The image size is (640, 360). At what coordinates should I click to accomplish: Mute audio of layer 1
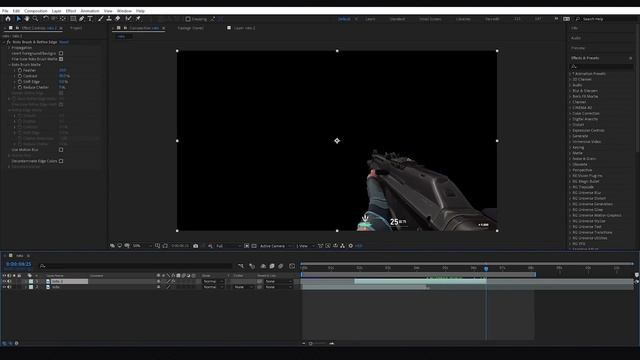[9, 281]
